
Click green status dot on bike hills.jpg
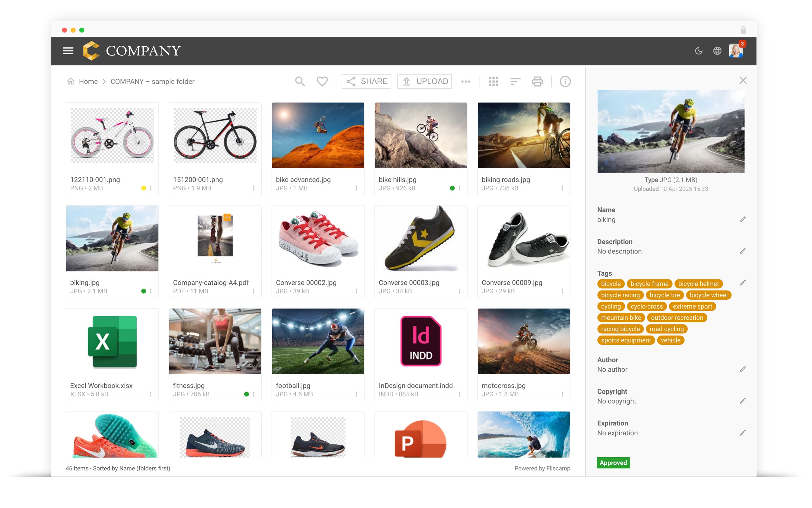[x=452, y=188]
